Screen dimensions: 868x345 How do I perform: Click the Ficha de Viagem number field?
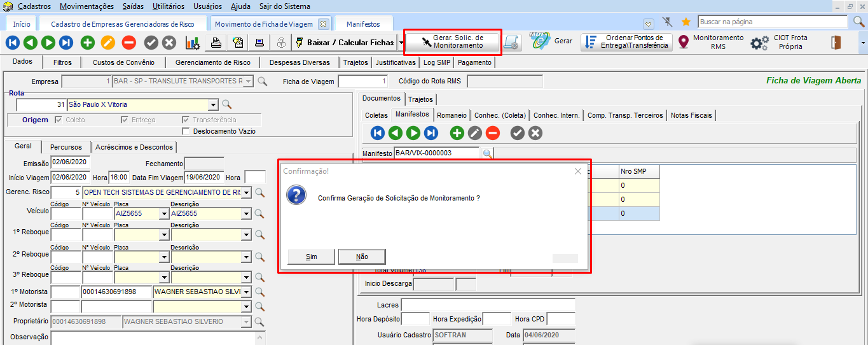pos(362,81)
